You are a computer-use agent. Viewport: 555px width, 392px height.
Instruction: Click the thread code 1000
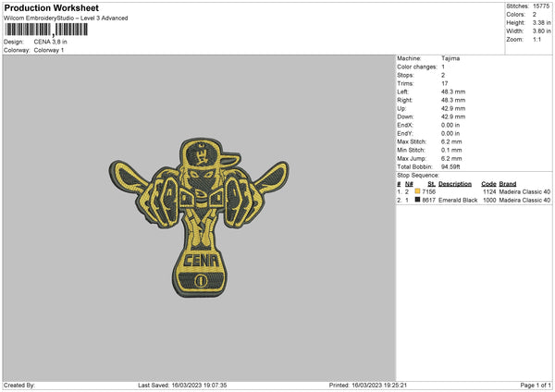click(x=489, y=201)
